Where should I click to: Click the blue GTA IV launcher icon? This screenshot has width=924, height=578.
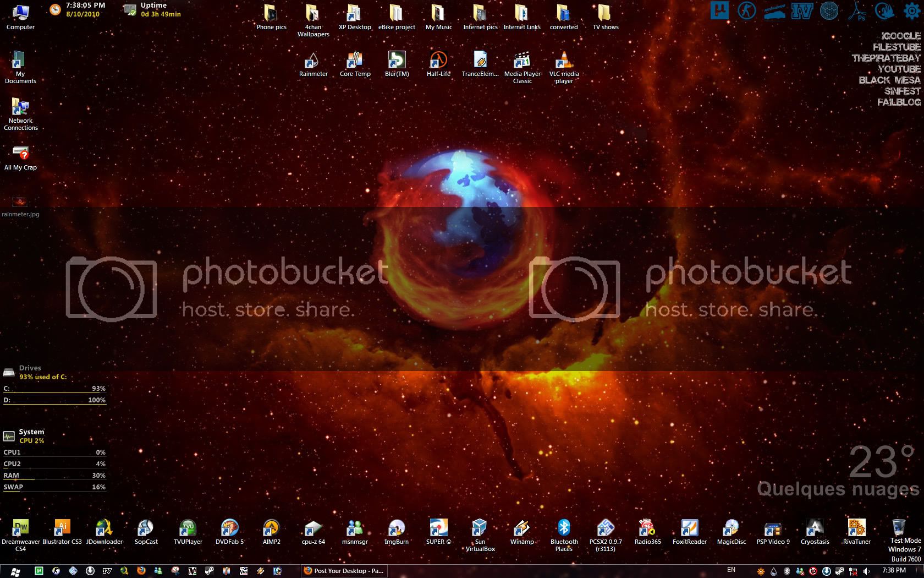tap(802, 10)
